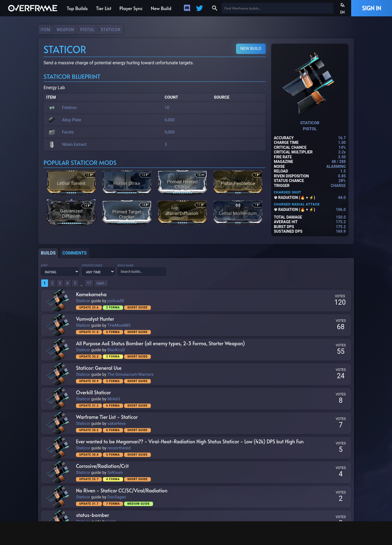The image size is (392, 545).
Task: Open Tier List in navigation
Action: (x=103, y=8)
